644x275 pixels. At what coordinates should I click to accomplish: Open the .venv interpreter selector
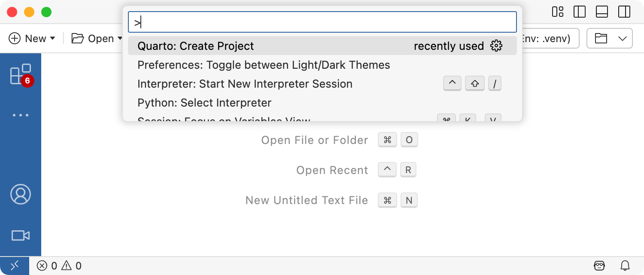coord(547,39)
